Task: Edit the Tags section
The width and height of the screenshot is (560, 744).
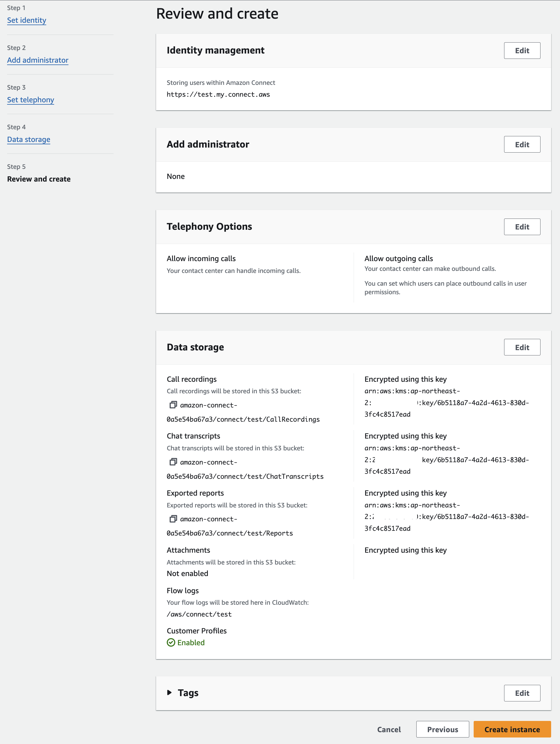Action: (x=522, y=693)
